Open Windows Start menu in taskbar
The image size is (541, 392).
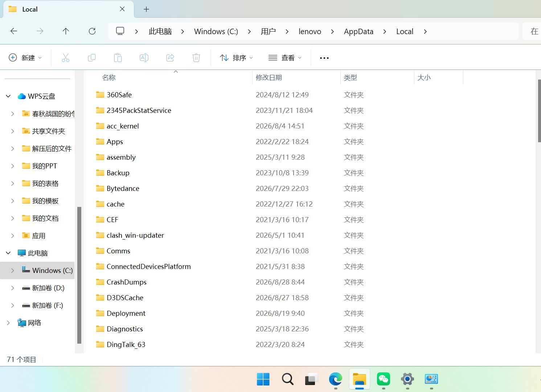point(263,379)
